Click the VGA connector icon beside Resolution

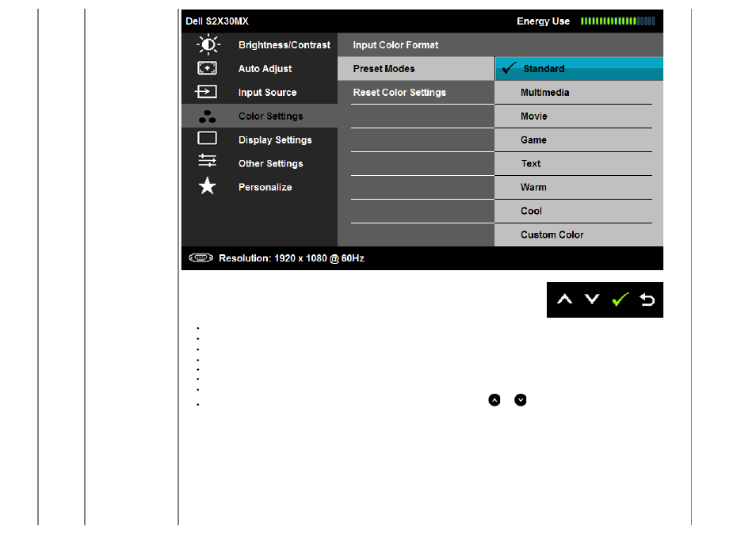coord(201,257)
